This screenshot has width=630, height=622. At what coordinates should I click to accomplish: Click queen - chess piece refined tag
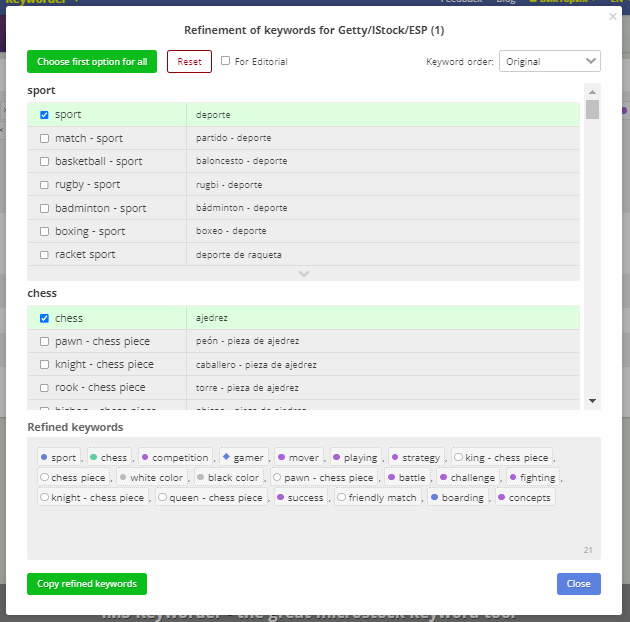211,497
